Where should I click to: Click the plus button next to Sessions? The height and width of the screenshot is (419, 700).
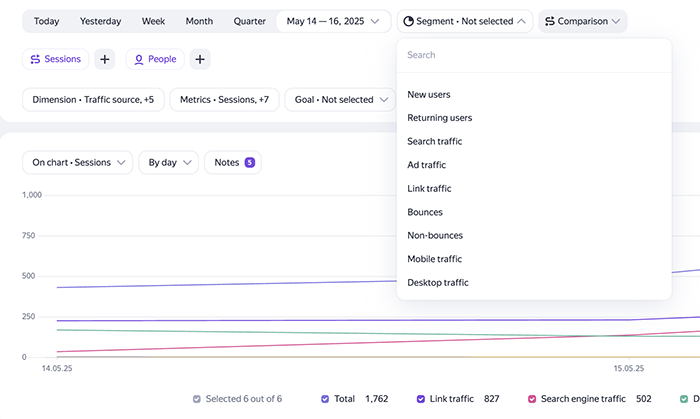tap(104, 59)
